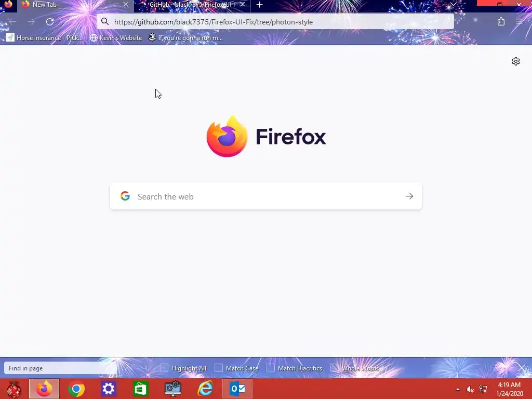Open the Firefox hamburger menu

[x=520, y=22]
